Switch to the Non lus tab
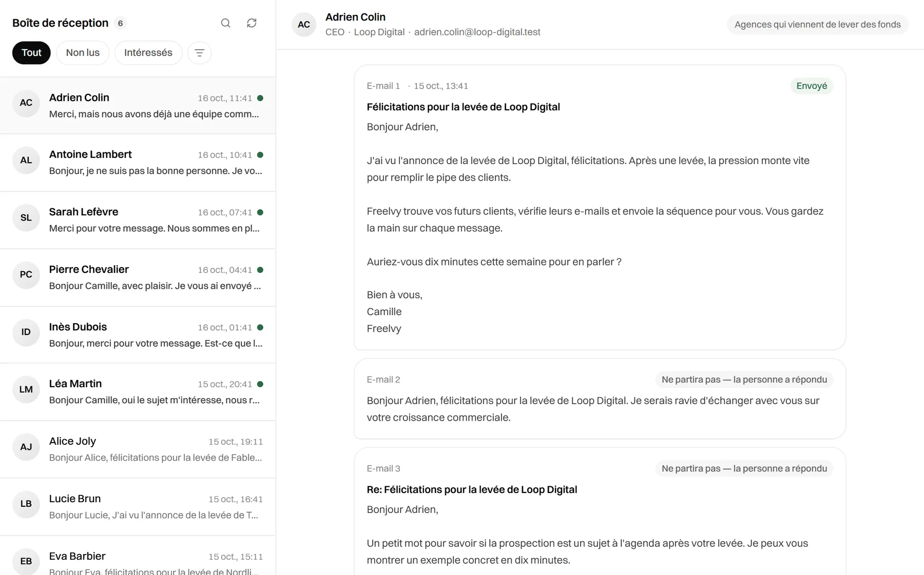This screenshot has height=575, width=924. tap(83, 53)
